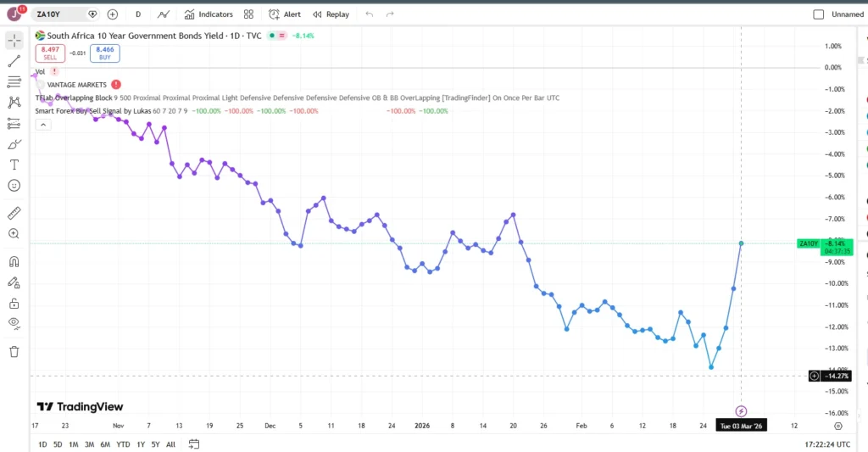
Task: Switch to the YTD time range
Action: coord(123,444)
